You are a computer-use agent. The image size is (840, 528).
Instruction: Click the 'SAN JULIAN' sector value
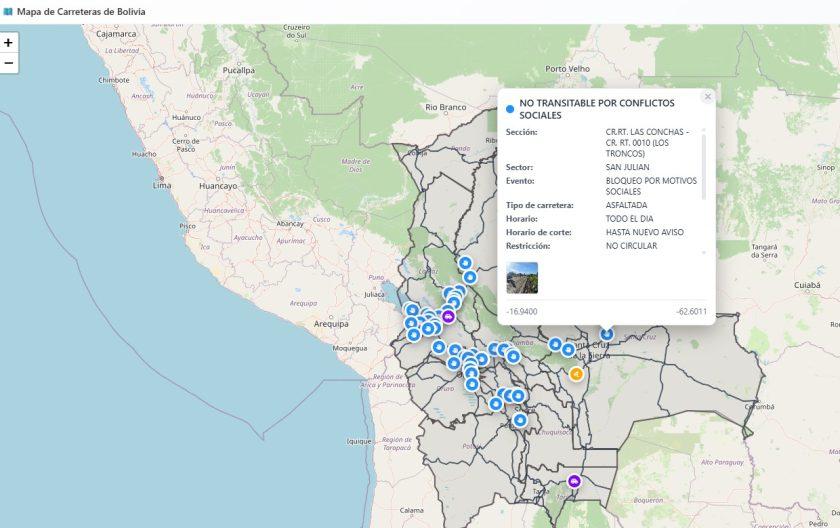point(627,167)
